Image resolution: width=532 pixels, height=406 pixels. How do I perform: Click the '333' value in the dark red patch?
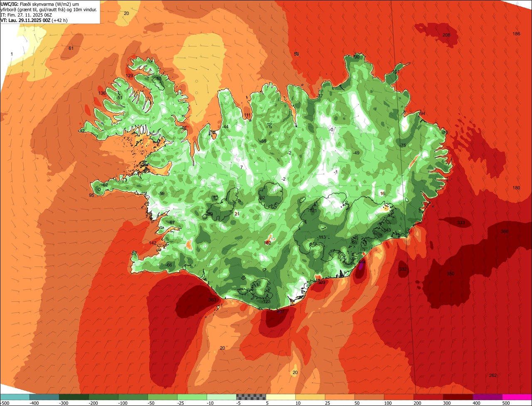(x=461, y=223)
